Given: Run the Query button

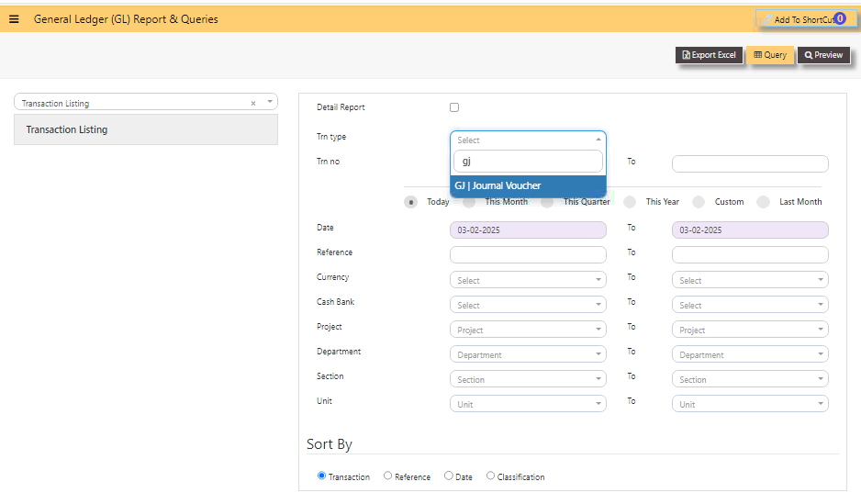Looking at the screenshot, I should [x=770, y=55].
